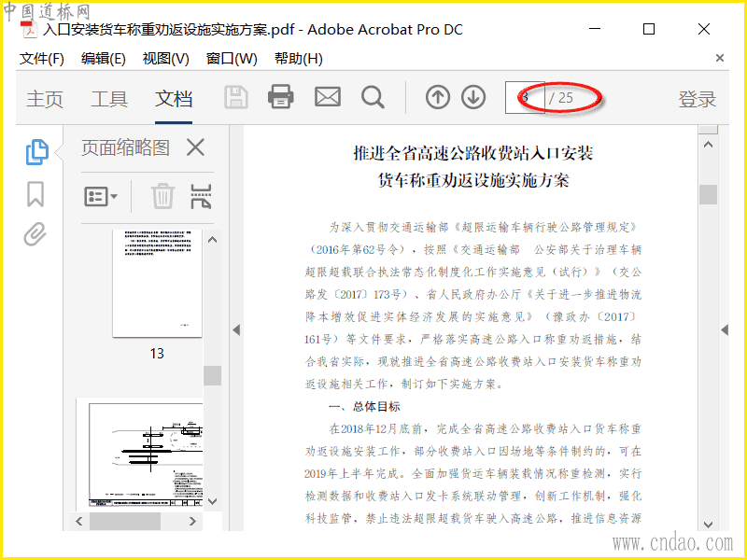Viewport: 747px width, 560px height.
Task: Click the page number input field
Action: tap(525, 98)
